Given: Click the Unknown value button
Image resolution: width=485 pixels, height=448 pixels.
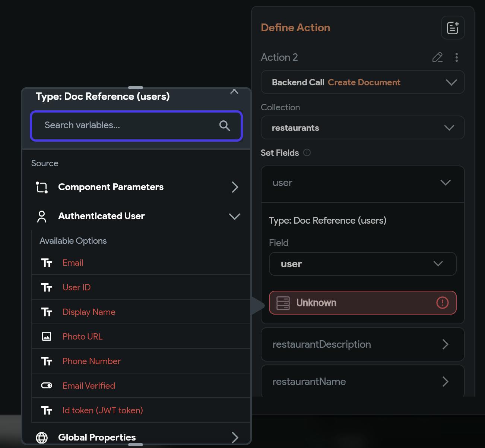Looking at the screenshot, I should coord(363,303).
